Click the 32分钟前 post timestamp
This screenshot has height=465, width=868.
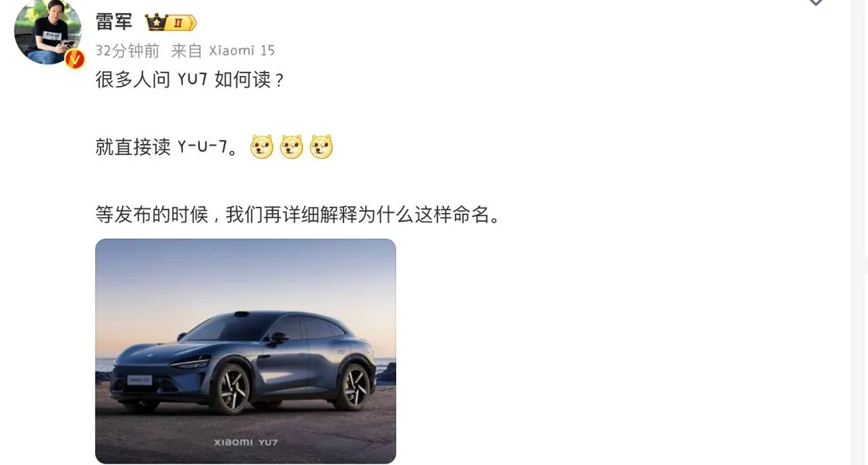point(127,50)
